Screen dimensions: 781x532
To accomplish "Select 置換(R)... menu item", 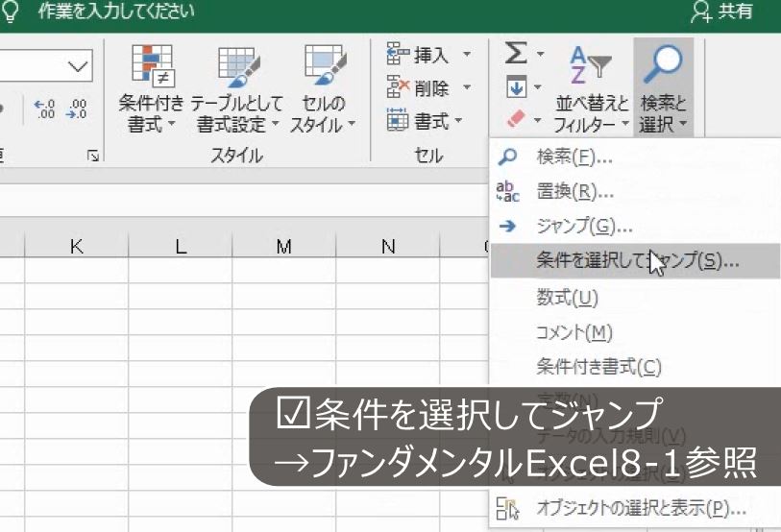I will coord(635,191).
